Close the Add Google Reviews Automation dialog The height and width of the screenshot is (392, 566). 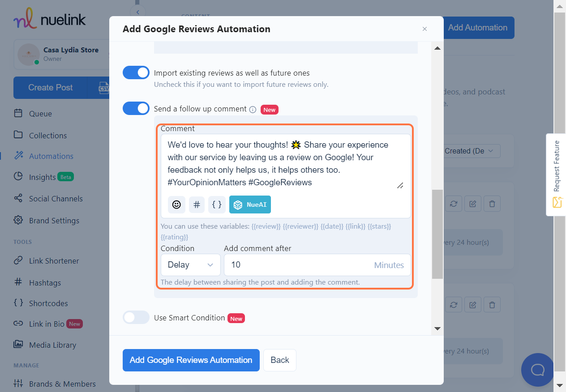pyautogui.click(x=424, y=29)
